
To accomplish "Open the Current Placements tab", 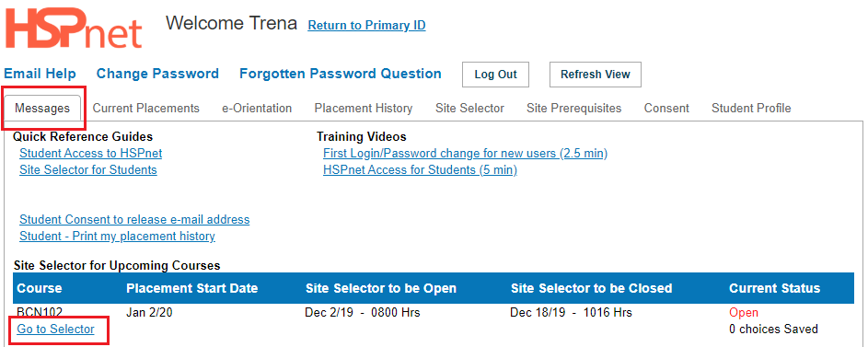I will pyautogui.click(x=146, y=109).
